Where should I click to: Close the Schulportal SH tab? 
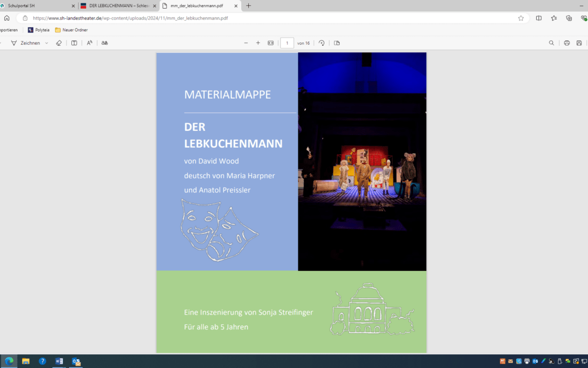tap(73, 5)
